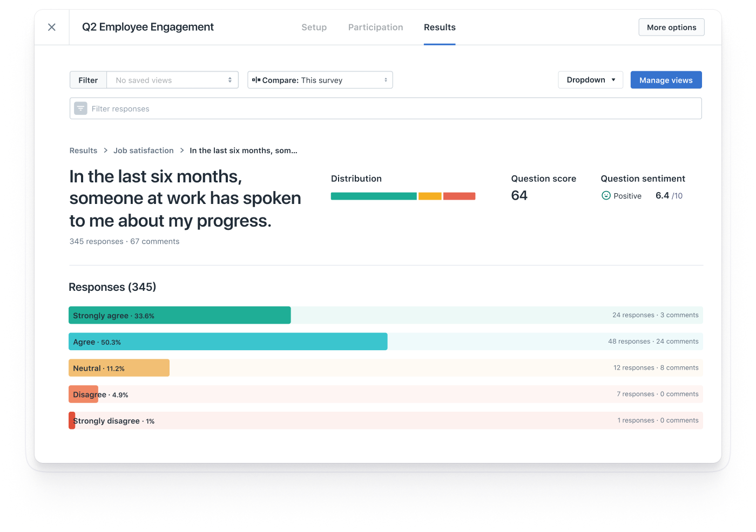Expand the Dropdown menu button
The height and width of the screenshot is (532, 756).
[590, 80]
